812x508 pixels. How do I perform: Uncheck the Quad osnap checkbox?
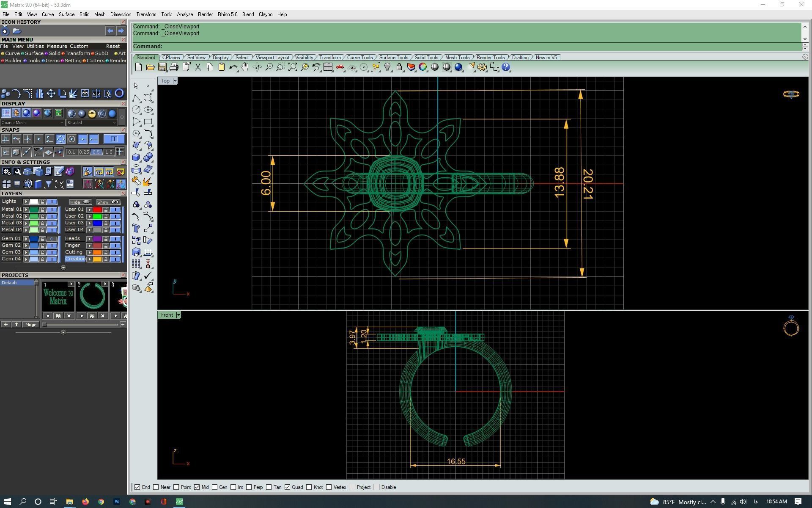(x=288, y=487)
